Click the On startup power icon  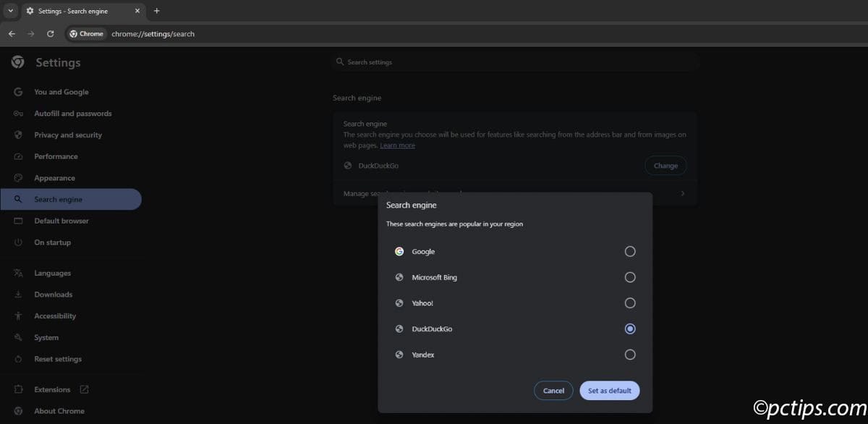18,242
